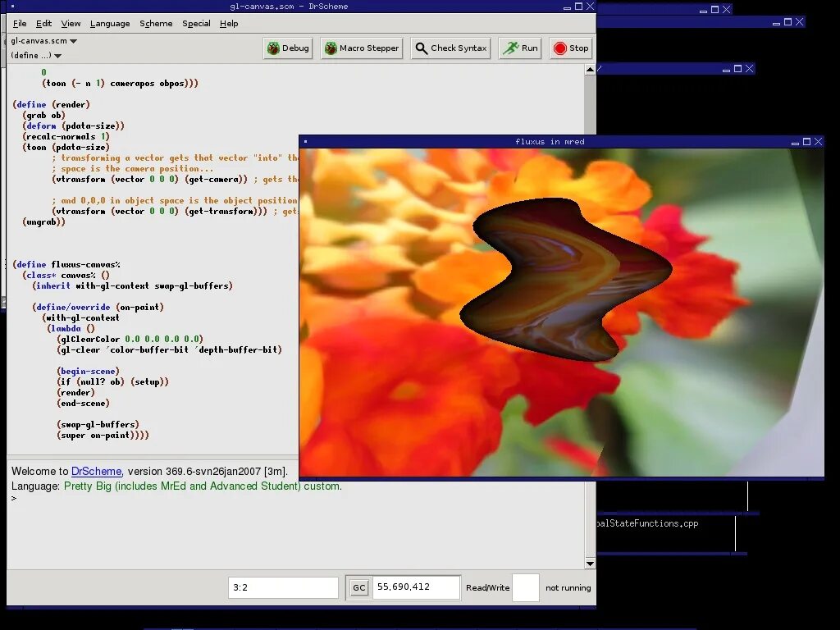Open the Language menu

(110, 24)
